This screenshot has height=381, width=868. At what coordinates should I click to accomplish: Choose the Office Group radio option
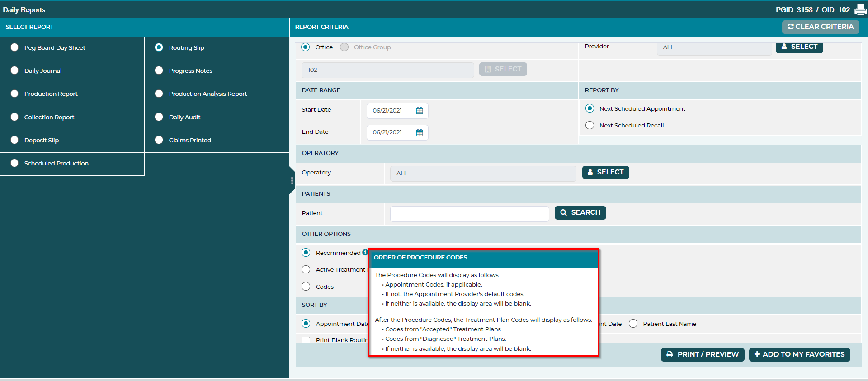344,47
